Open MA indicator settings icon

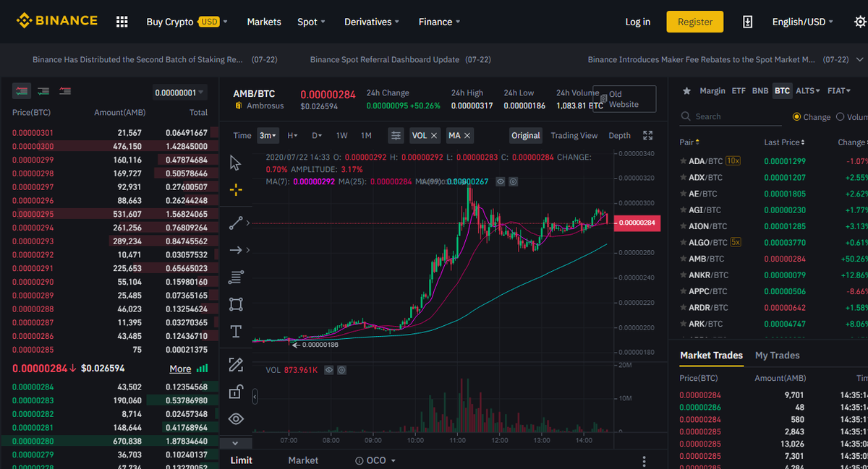click(513, 181)
